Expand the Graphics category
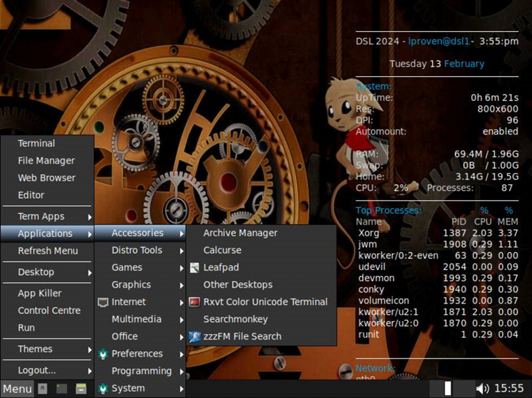Viewport: 532px width, 398px height. point(140,285)
